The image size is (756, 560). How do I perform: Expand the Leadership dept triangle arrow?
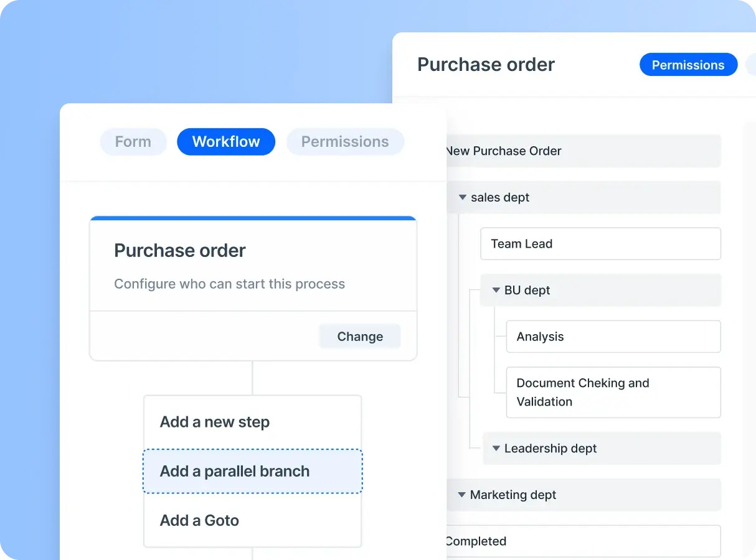click(x=496, y=448)
